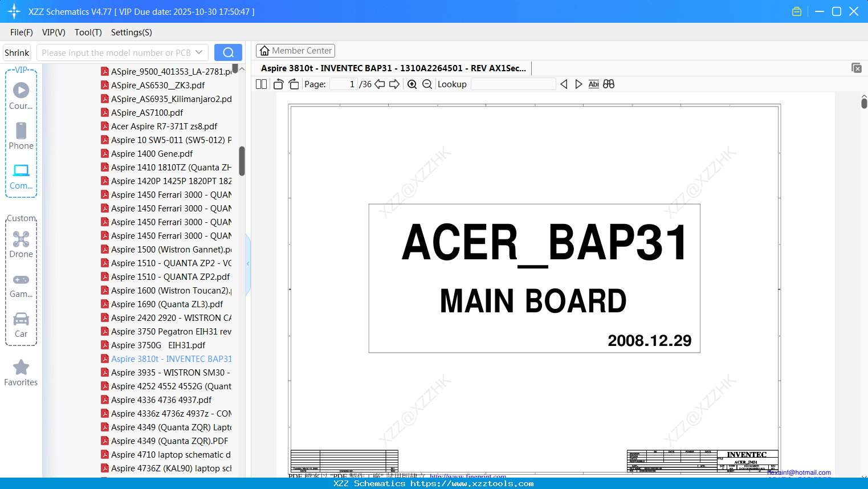Go to next page arrow

[x=394, y=84]
